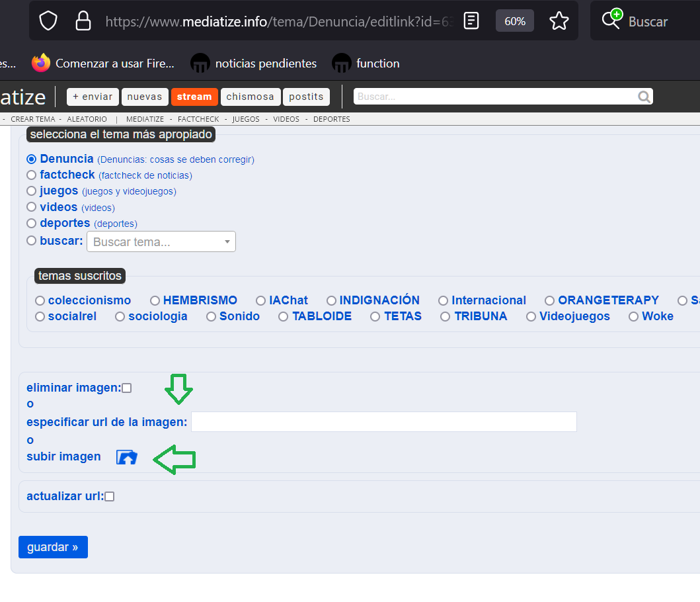
Task: Click the especificar url de la imagen field
Action: (x=384, y=422)
